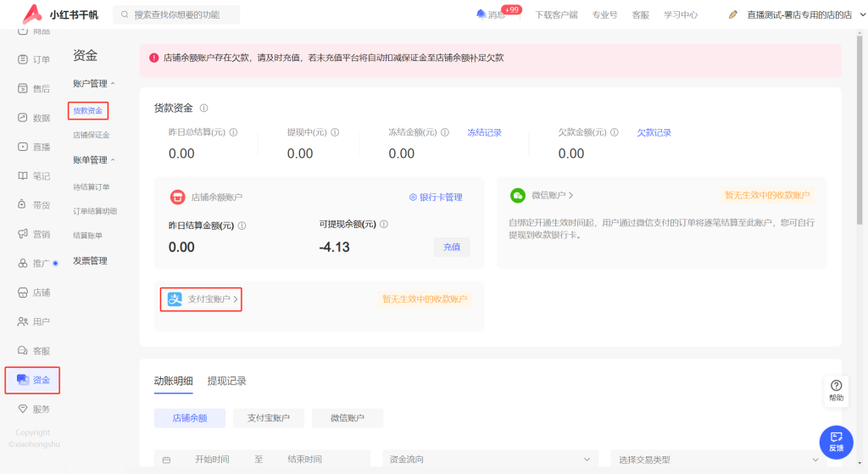This screenshot has height=474, width=868.
Task: Click the 开始时间 date field
Action: 212,459
